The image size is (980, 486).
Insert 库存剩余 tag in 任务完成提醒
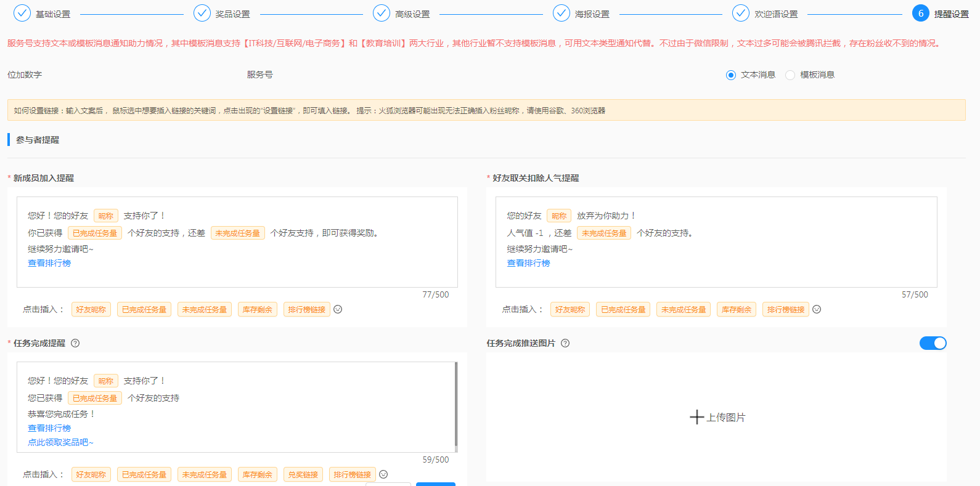pyautogui.click(x=258, y=474)
